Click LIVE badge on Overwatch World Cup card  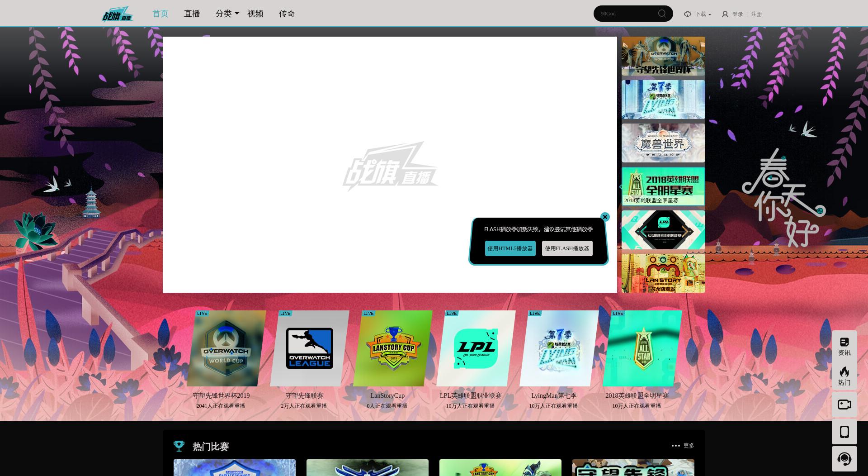pos(202,313)
